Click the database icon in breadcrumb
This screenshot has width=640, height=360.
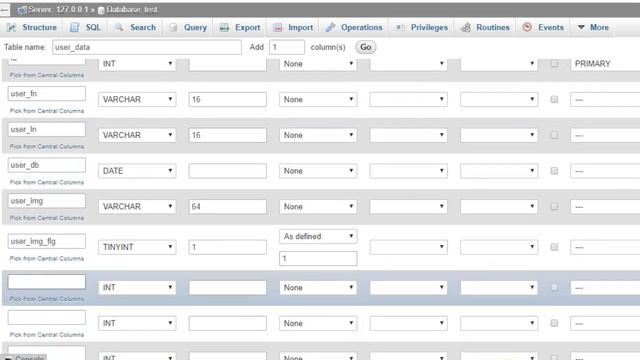click(x=101, y=10)
